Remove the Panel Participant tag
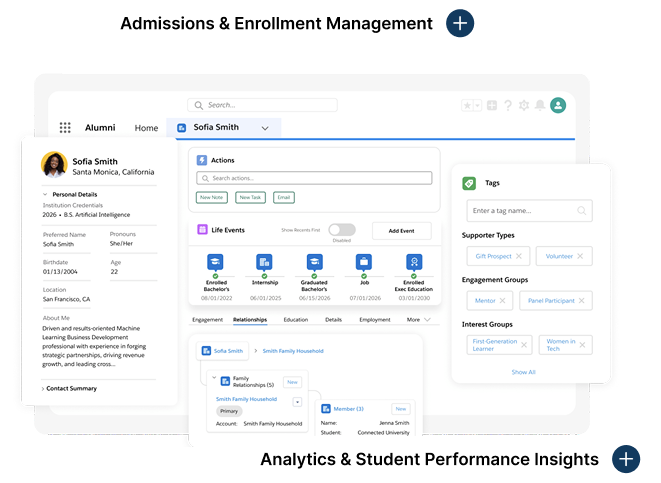This screenshot has height=483, width=661. 581,301
